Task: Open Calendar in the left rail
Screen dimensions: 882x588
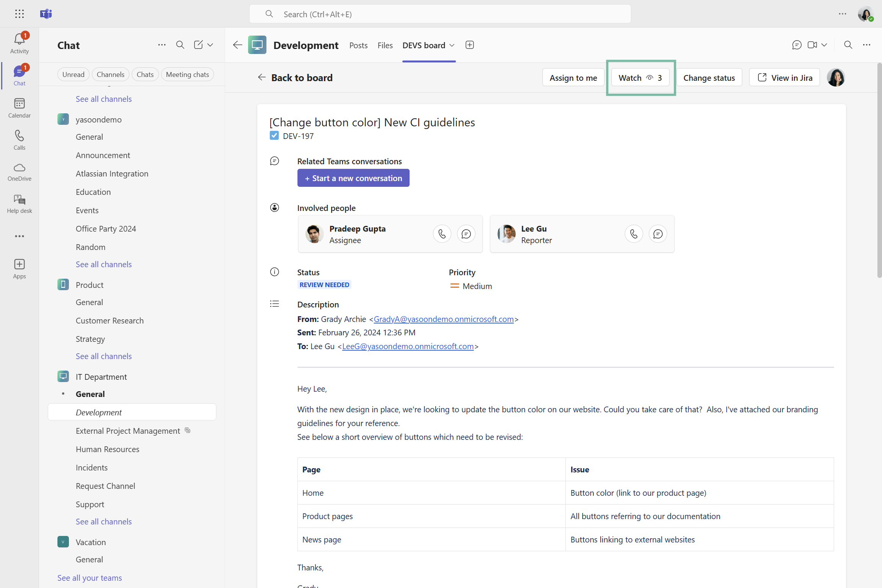Action: click(19, 104)
